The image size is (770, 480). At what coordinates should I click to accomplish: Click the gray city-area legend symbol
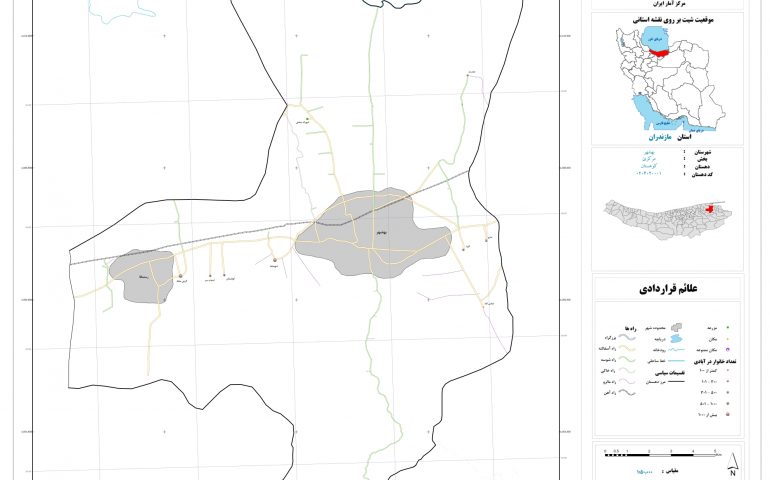(x=677, y=327)
